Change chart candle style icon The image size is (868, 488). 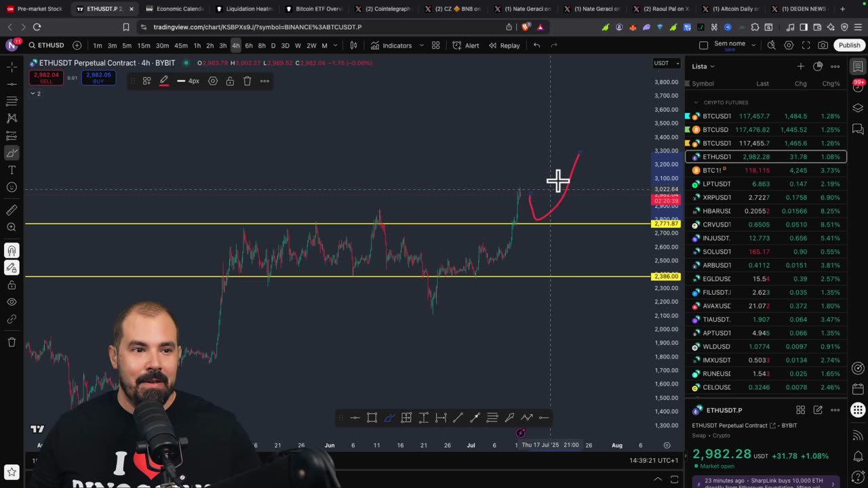[x=353, y=45]
